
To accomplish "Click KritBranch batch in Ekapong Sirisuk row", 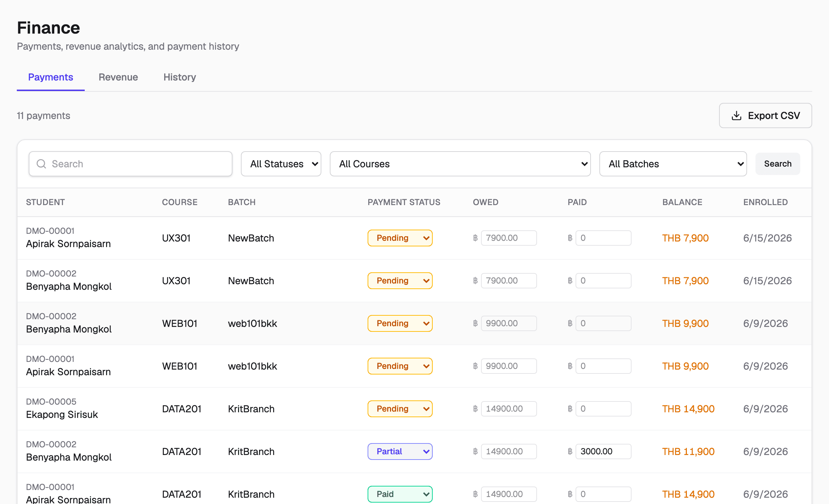I will click(x=251, y=409).
